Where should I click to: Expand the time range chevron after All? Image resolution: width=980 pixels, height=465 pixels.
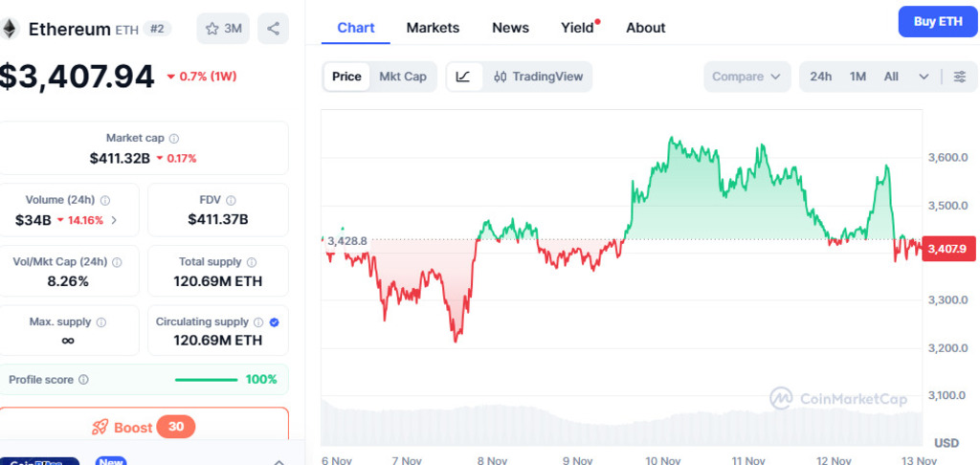point(924,77)
